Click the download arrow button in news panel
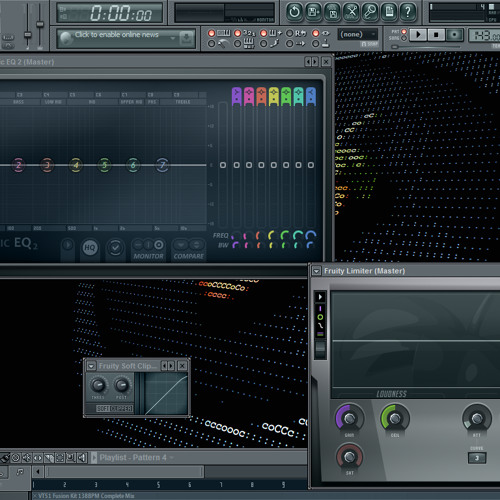 [x=186, y=38]
